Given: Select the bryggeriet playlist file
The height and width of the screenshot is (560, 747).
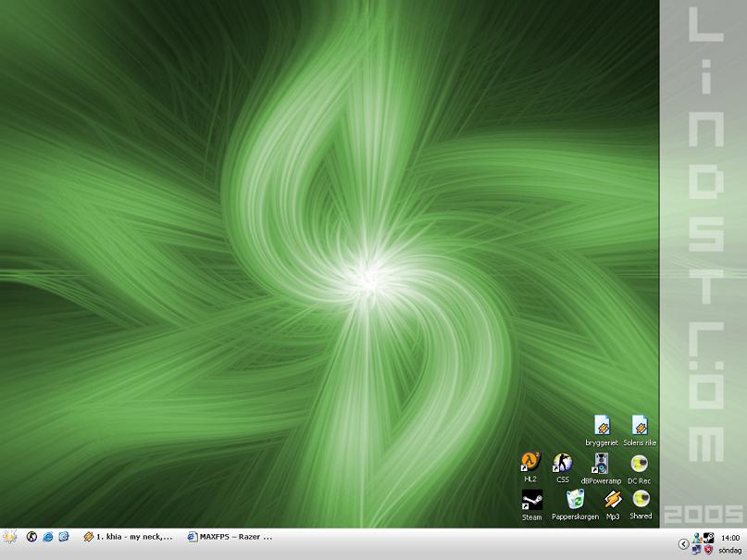Looking at the screenshot, I should [602, 430].
